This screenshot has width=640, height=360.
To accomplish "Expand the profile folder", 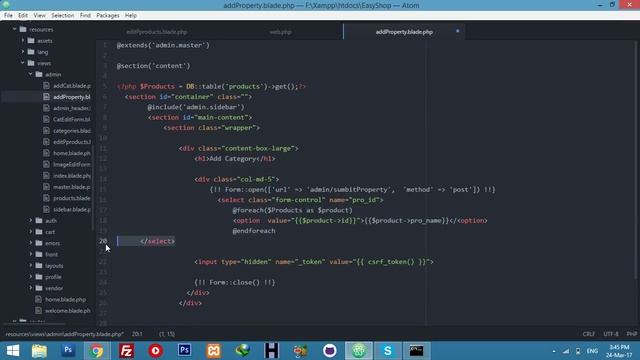I will (x=31, y=277).
